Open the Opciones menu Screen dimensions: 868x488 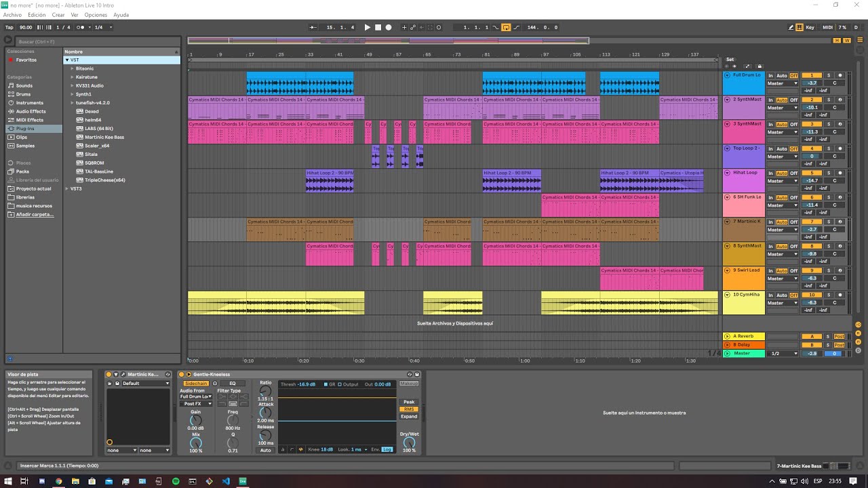click(x=96, y=15)
